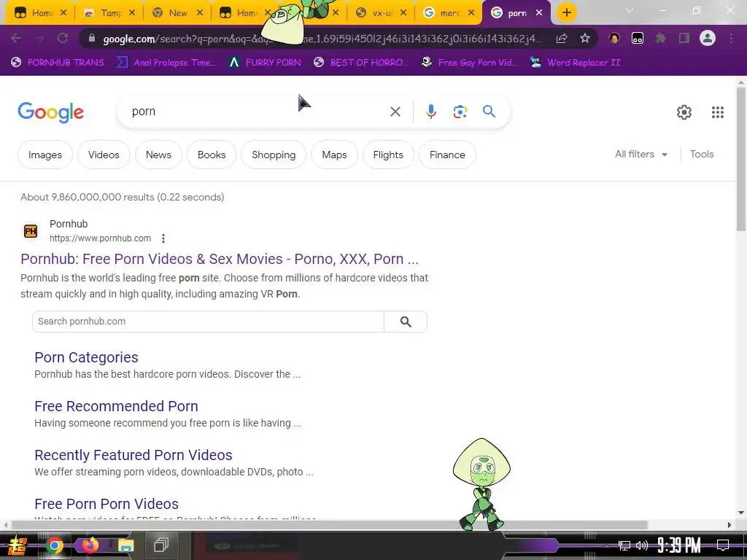
Task: Start a voice search with the microphone
Action: click(430, 112)
